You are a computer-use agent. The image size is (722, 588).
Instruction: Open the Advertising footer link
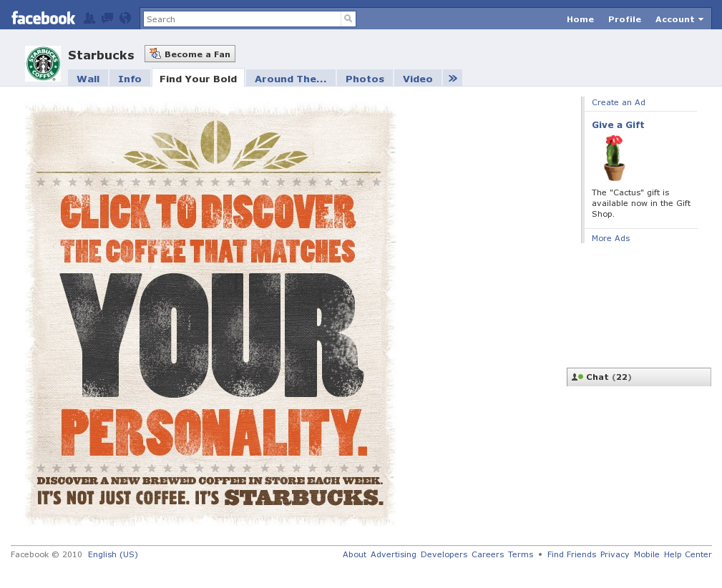pyautogui.click(x=394, y=554)
